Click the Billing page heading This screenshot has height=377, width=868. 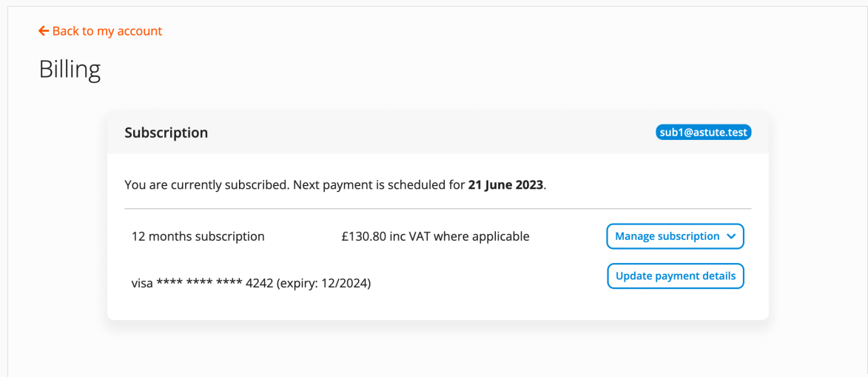tap(70, 70)
